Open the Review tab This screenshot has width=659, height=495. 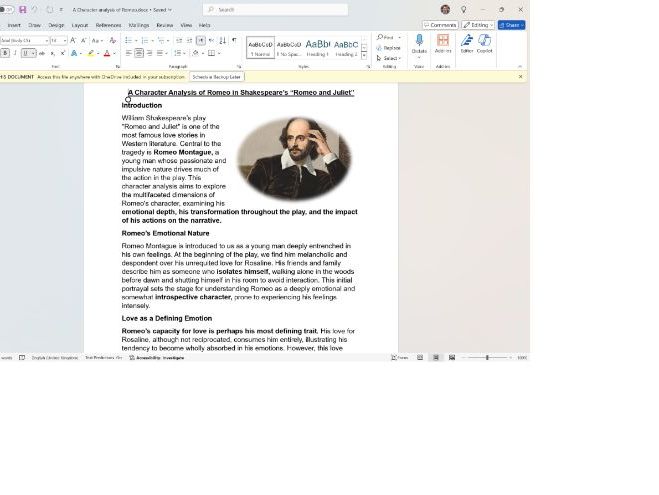click(x=165, y=25)
